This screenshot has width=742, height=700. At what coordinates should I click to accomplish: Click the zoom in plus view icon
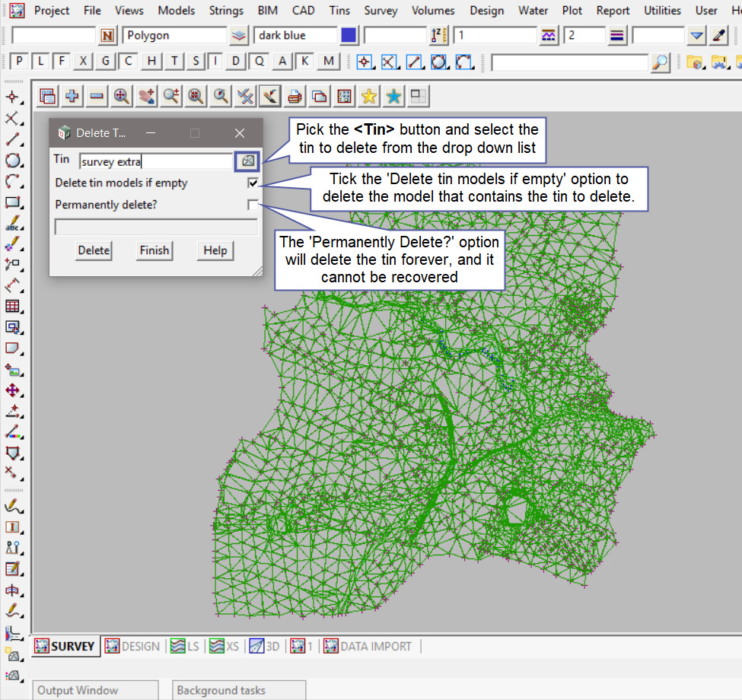(x=72, y=96)
